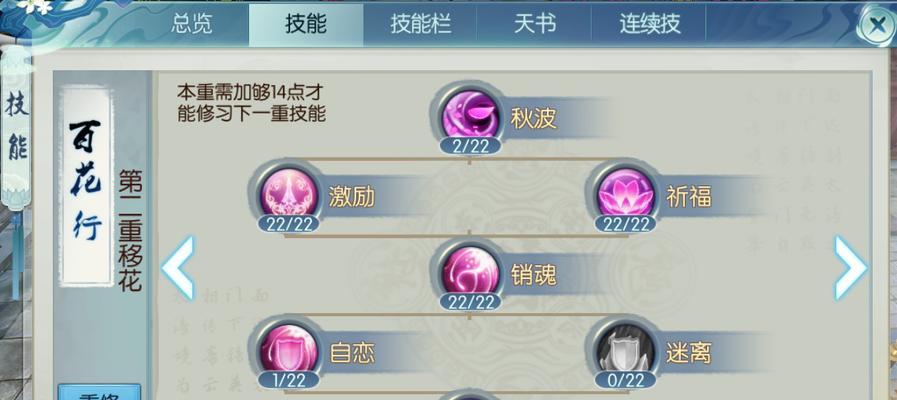
Task: Select the 自恋 shield skill icon
Action: click(288, 350)
